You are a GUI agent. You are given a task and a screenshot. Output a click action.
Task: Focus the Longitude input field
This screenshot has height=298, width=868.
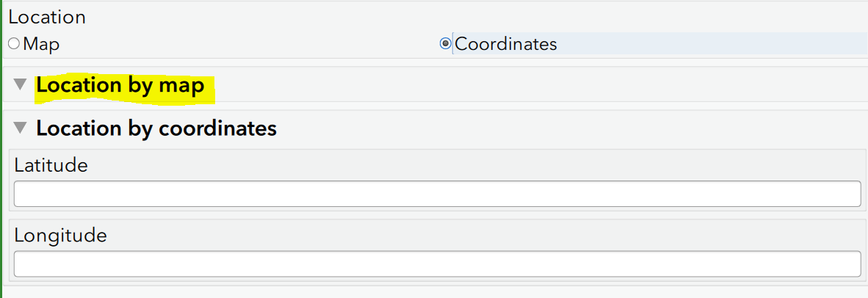pos(438,264)
